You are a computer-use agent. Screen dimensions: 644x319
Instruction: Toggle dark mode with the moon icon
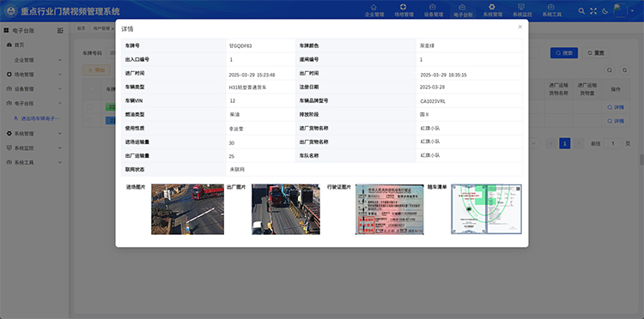click(x=605, y=11)
